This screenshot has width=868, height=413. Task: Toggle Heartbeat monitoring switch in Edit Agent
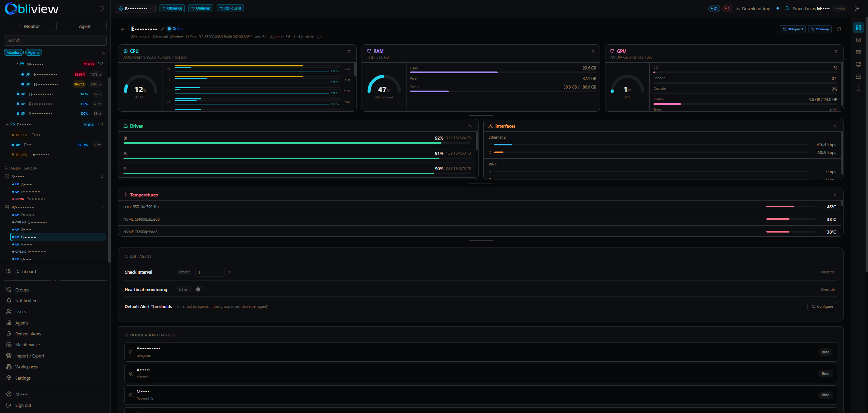(x=200, y=289)
